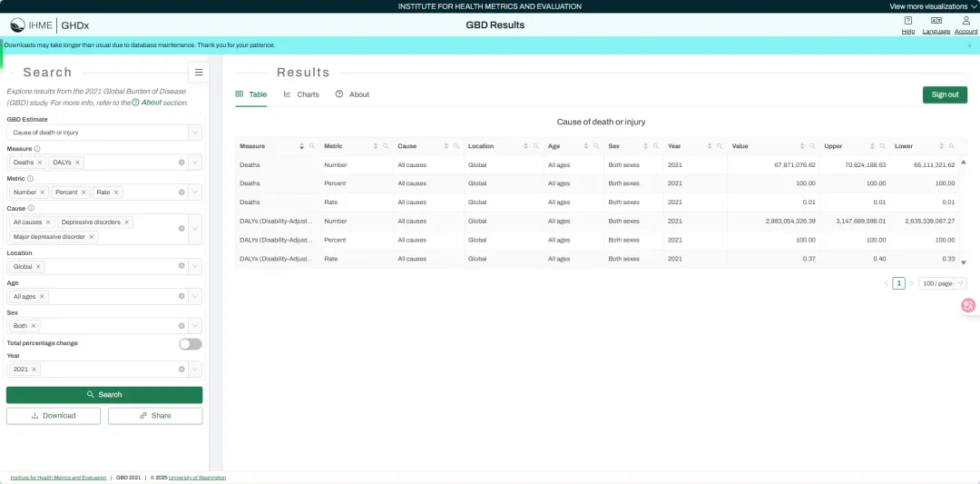Expand View more visualizations menu

[933, 6]
